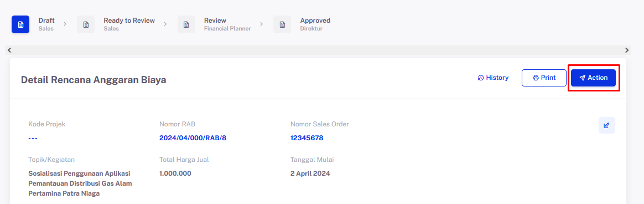Click the blue Draft step document icon
Viewport: 644px width, 204px height.
click(x=20, y=24)
